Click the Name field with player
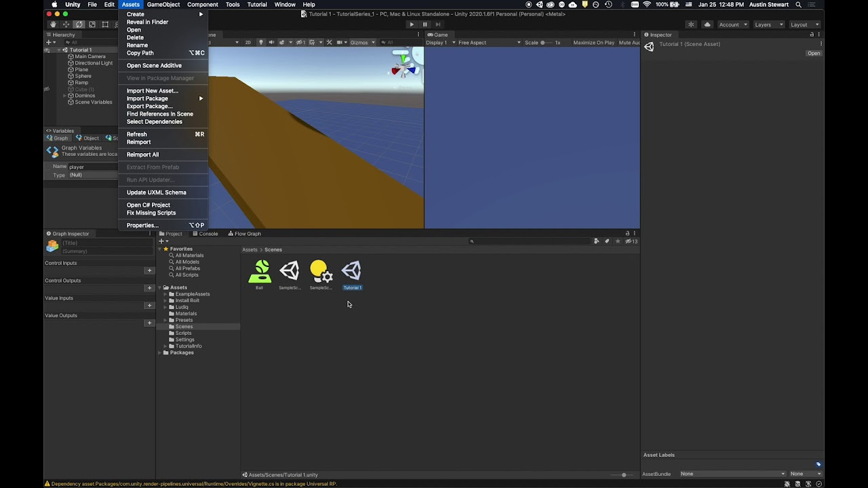The width and height of the screenshot is (868, 488). [x=93, y=167]
